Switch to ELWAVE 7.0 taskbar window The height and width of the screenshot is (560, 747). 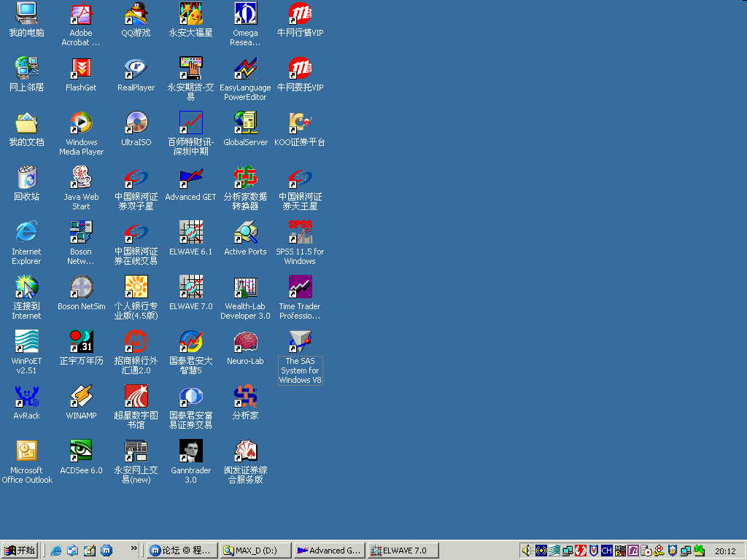[x=403, y=551]
